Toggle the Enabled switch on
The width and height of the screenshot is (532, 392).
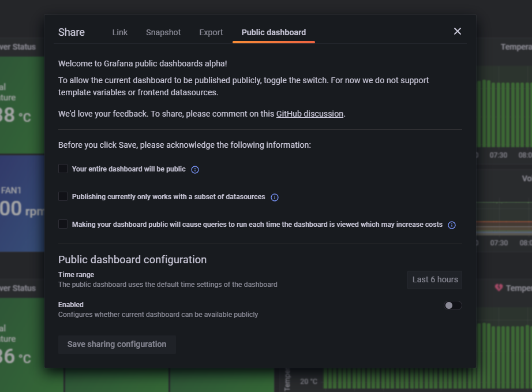(453, 305)
